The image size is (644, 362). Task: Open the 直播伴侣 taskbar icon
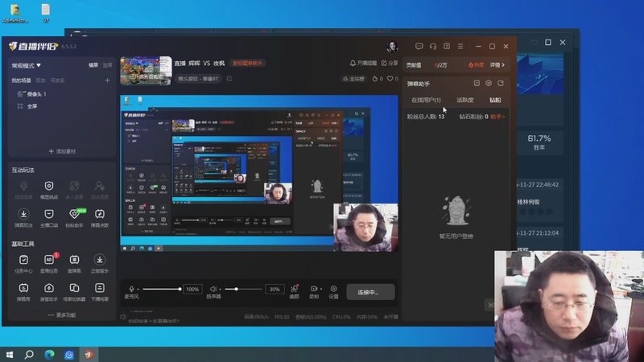[x=89, y=354]
